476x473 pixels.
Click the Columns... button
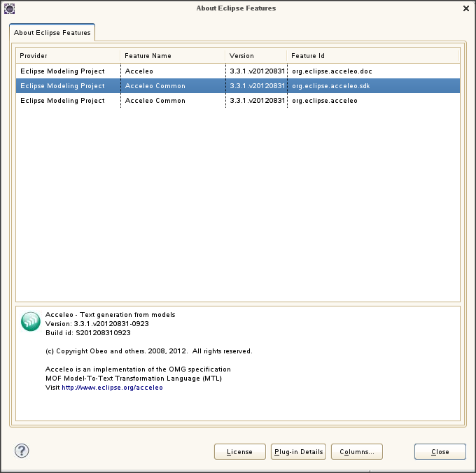[357, 452]
